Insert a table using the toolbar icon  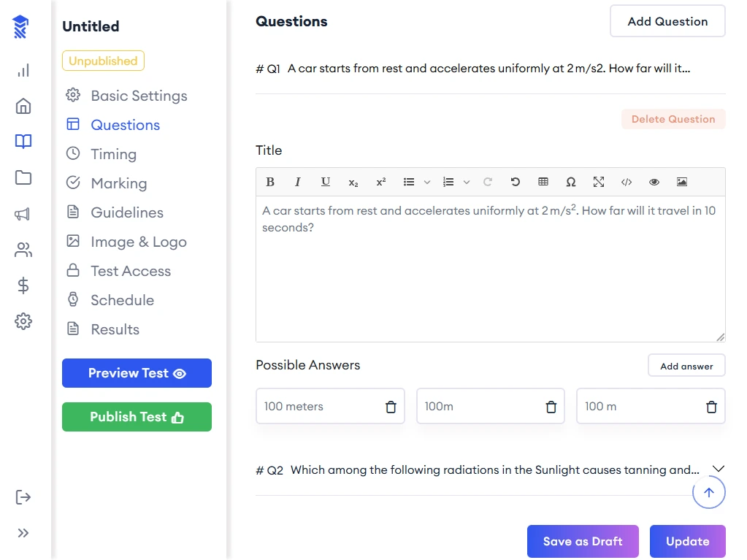(x=543, y=182)
